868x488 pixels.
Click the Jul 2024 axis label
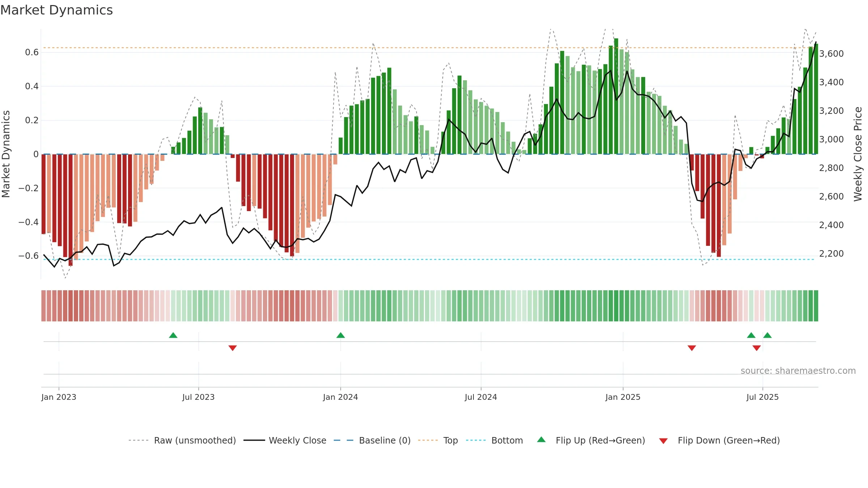point(481,397)
